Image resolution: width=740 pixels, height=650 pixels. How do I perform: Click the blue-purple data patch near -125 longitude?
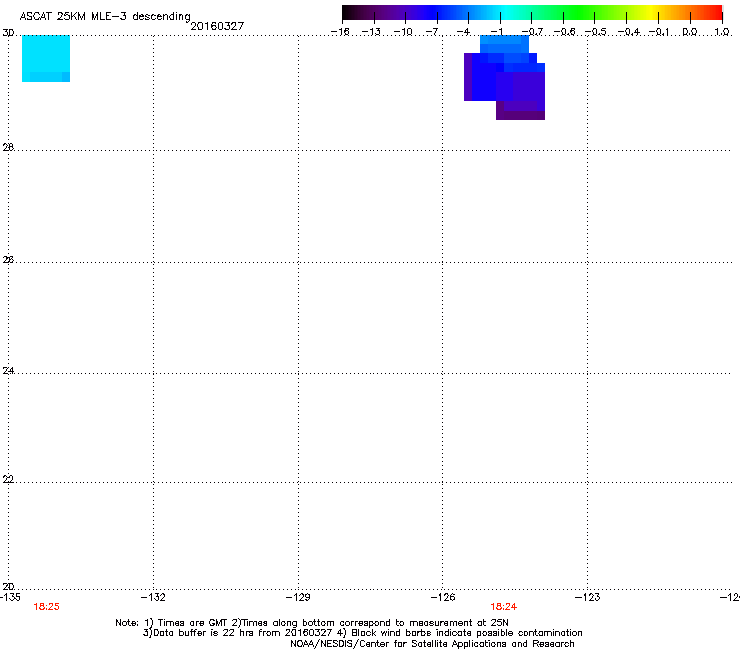click(x=505, y=77)
